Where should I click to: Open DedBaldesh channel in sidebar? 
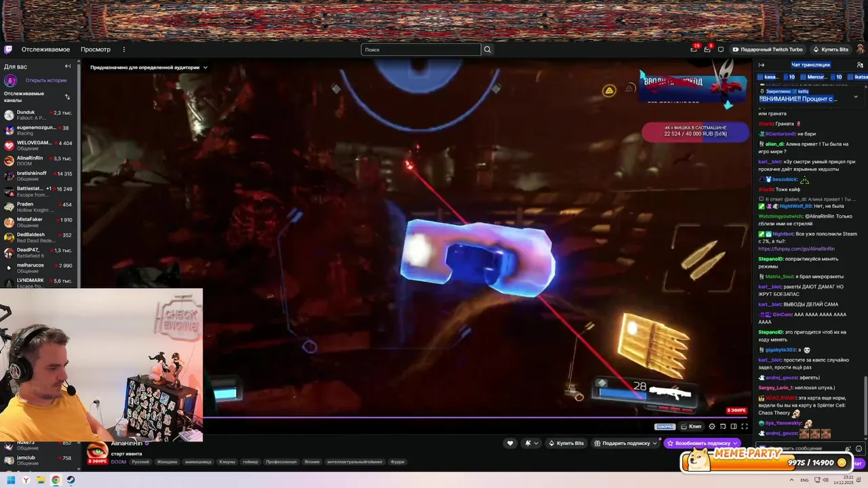pos(39,238)
